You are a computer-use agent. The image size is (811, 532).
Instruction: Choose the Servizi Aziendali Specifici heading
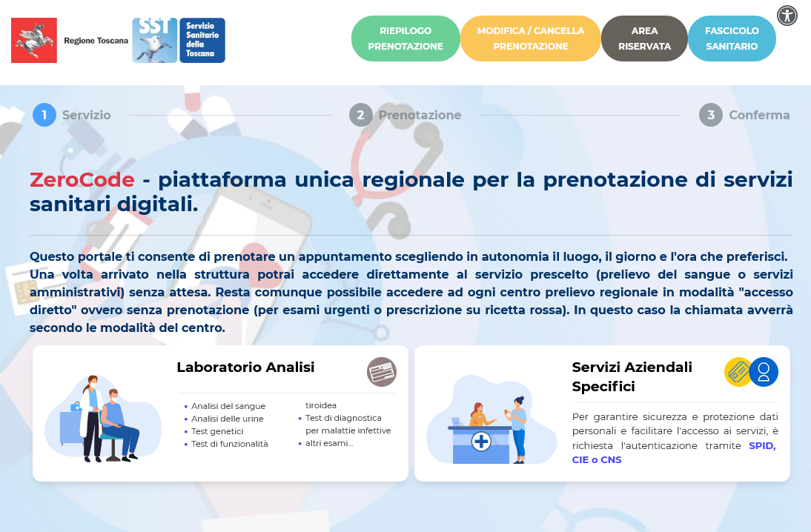(632, 376)
